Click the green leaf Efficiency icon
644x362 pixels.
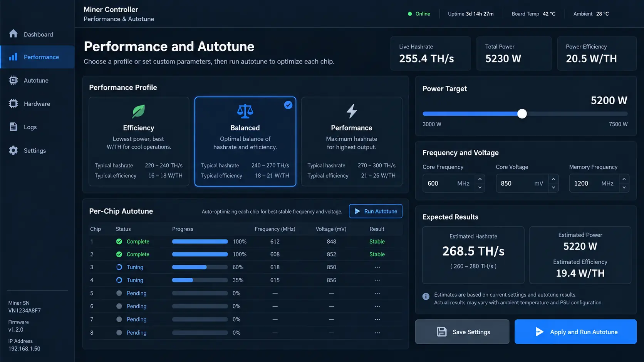pos(139,111)
